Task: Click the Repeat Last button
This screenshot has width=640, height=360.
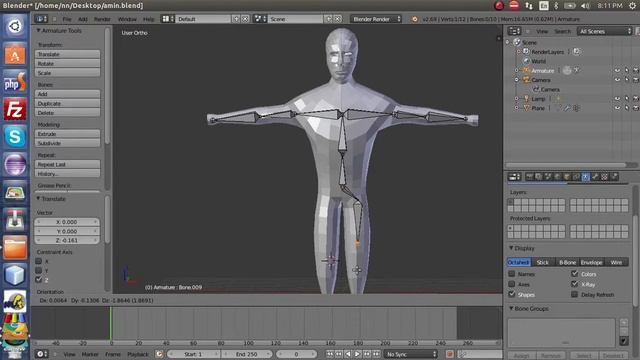Action: pyautogui.click(x=67, y=164)
